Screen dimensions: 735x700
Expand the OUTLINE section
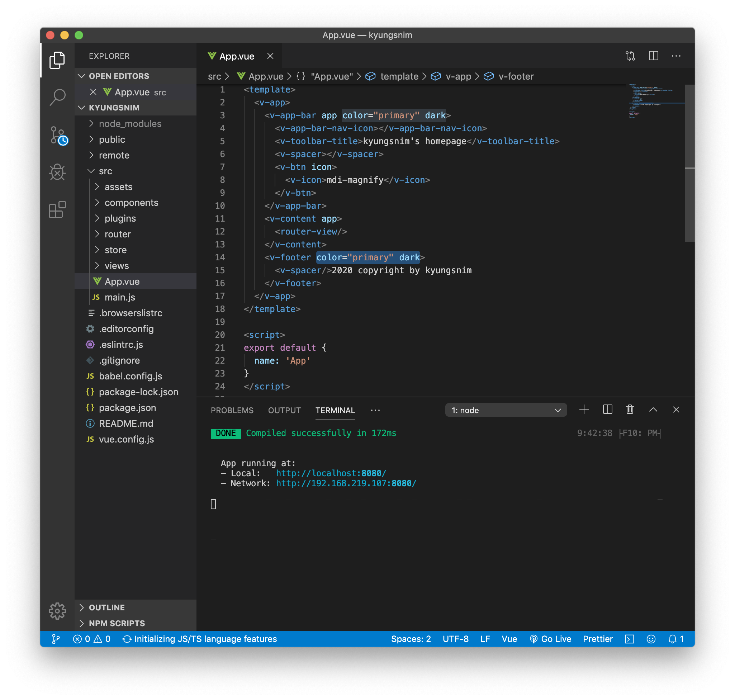[107, 607]
